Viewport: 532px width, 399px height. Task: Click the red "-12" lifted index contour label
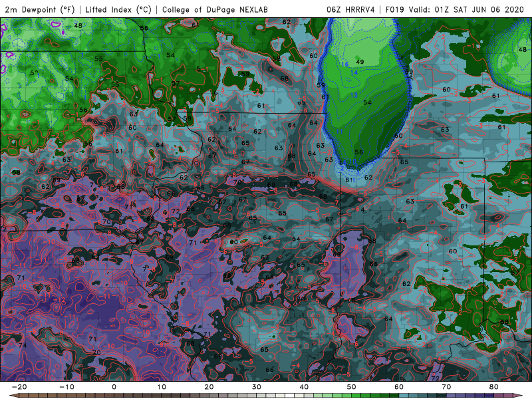[60, 300]
